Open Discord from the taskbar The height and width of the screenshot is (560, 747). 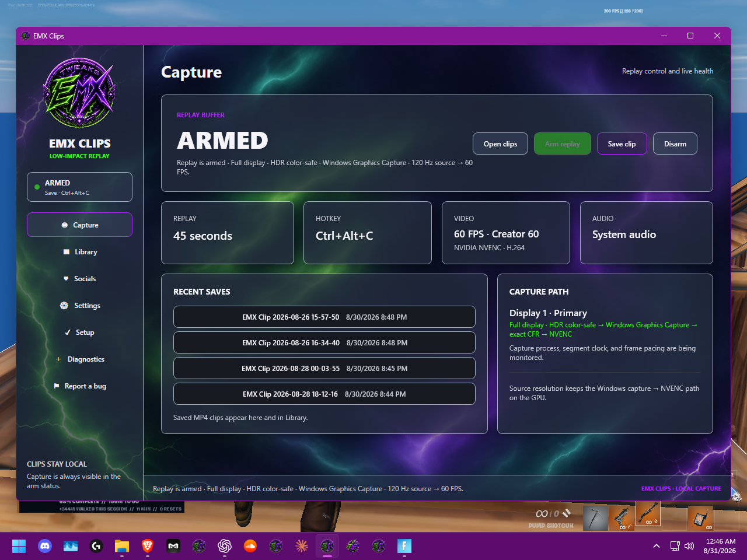point(45,546)
